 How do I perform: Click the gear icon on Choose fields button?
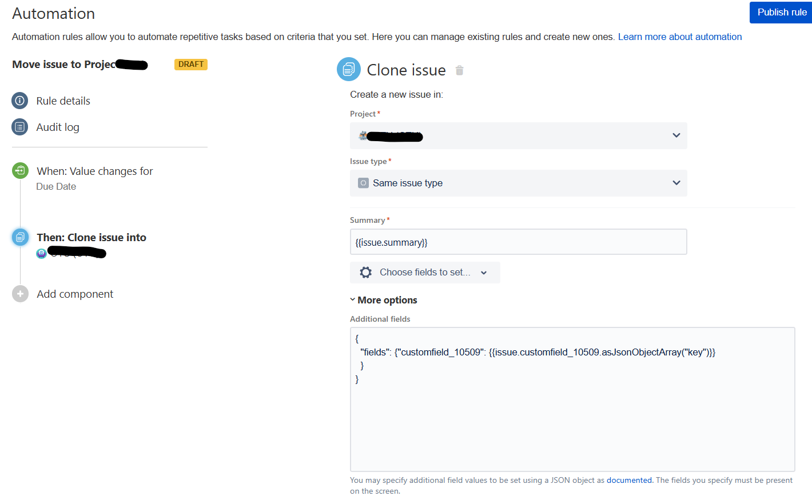coord(365,273)
